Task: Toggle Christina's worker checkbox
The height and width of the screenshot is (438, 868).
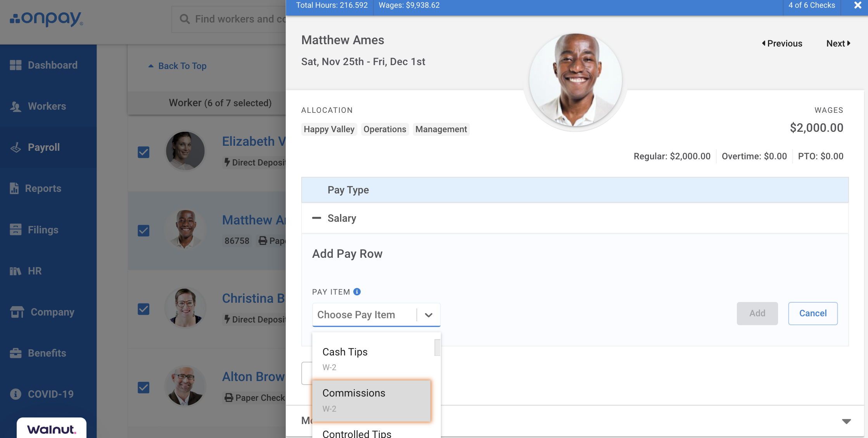Action: click(x=144, y=309)
